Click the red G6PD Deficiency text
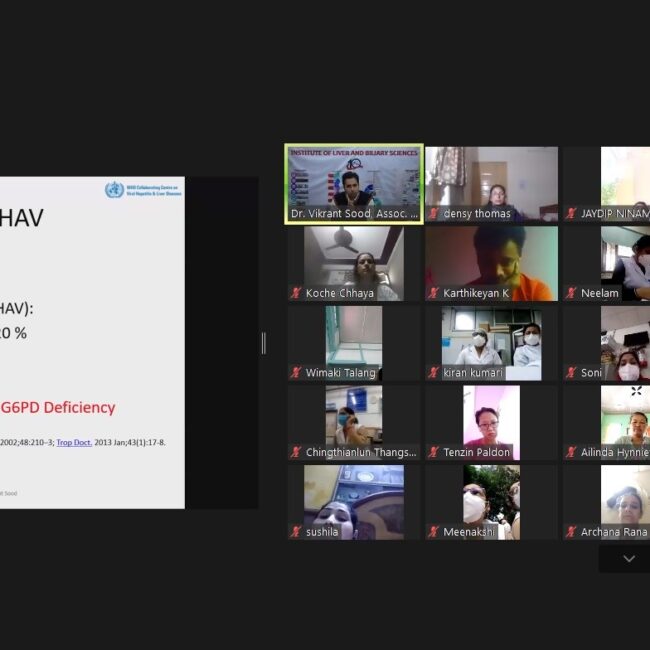This screenshot has height=650, width=650. pos(58,407)
